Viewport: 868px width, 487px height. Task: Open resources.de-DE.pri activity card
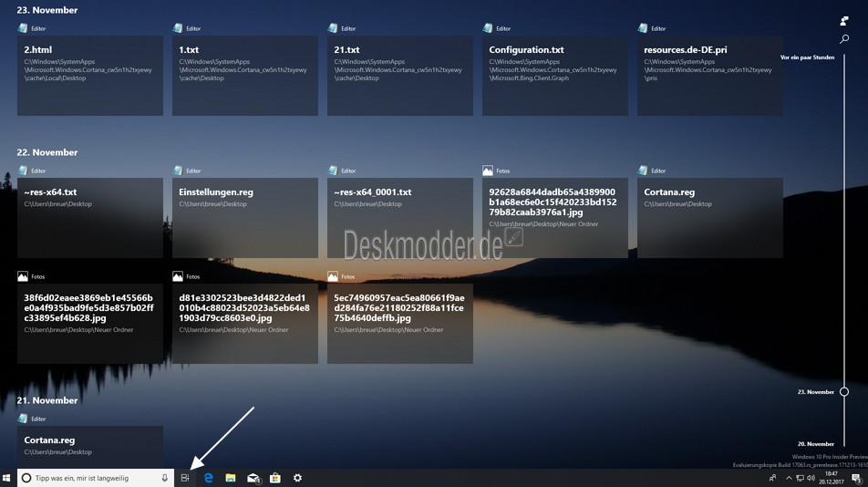tap(709, 75)
